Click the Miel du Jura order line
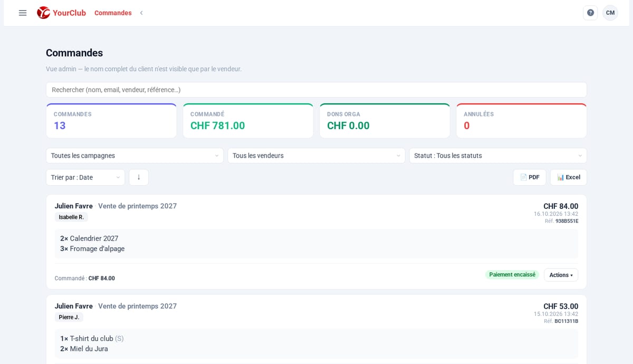Screen dimensions: 633x364 point(84,349)
